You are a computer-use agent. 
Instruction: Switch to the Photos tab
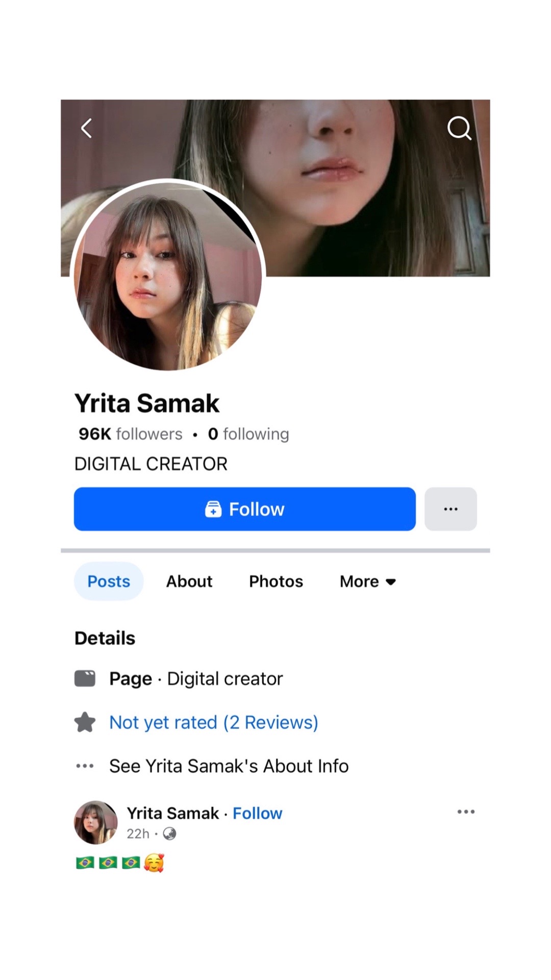[276, 581]
